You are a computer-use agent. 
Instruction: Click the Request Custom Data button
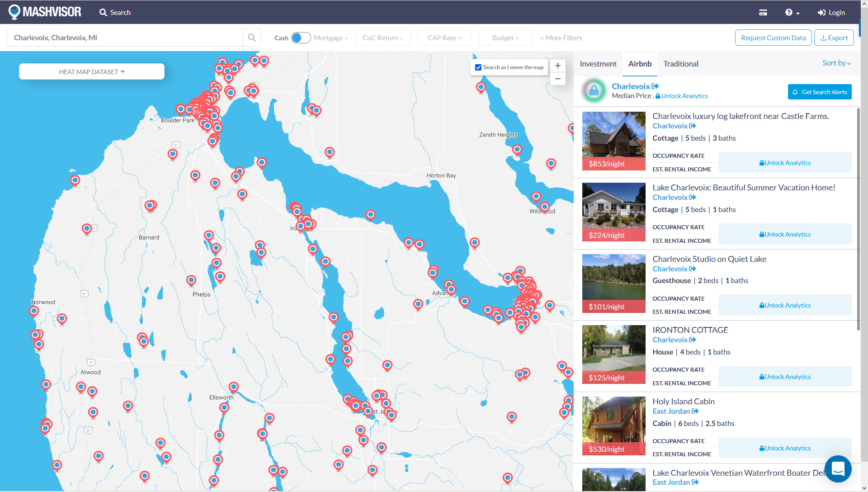[x=773, y=38]
